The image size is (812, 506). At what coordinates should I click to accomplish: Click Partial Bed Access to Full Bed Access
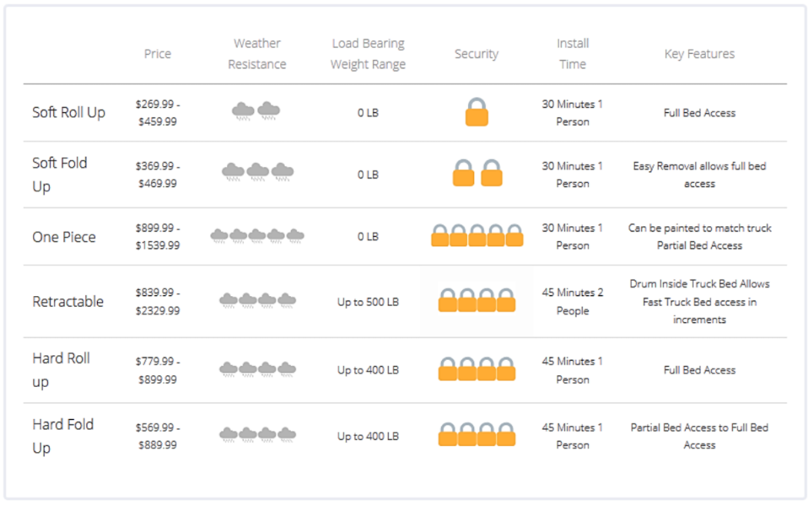pos(700,436)
